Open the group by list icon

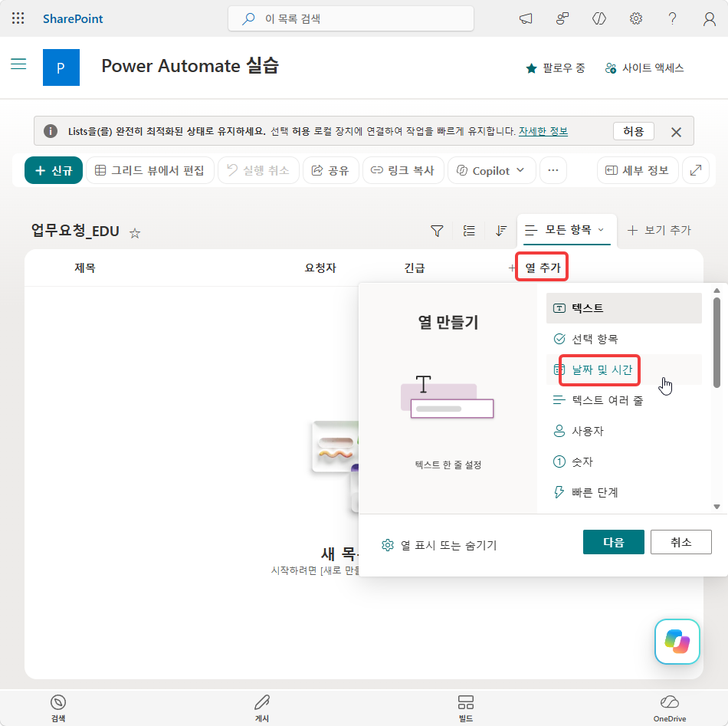point(469,231)
